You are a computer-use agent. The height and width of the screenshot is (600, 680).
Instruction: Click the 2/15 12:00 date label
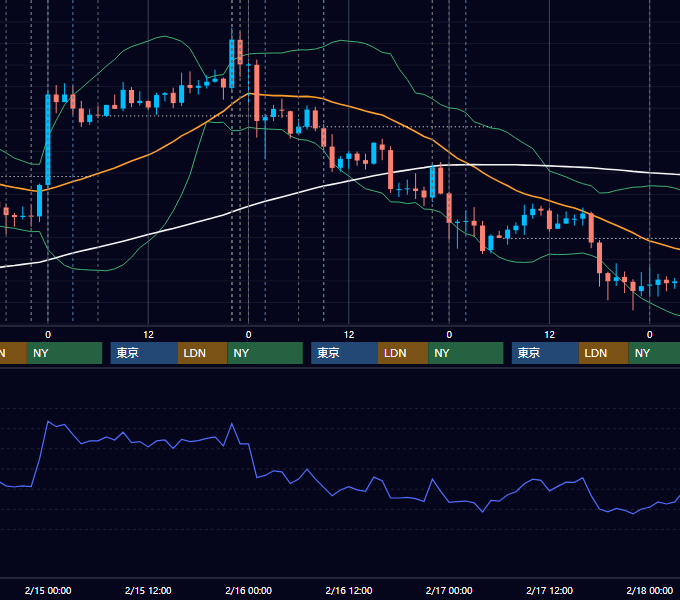click(x=148, y=590)
